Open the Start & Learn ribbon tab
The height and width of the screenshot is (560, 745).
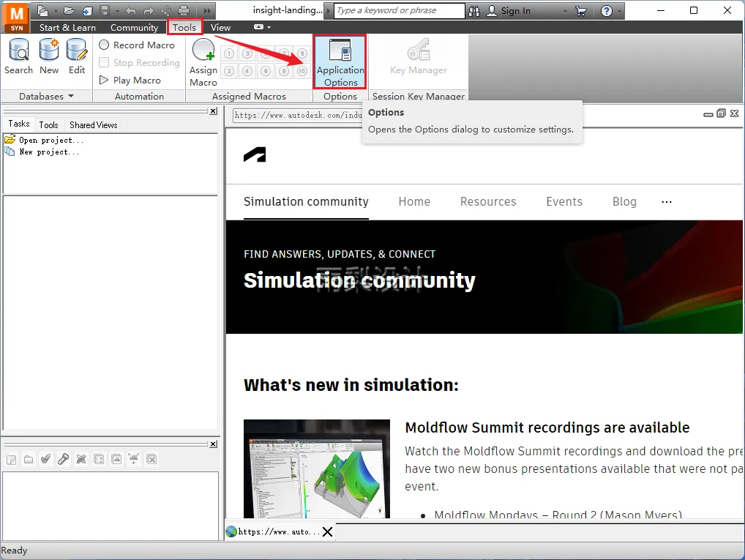pos(67,28)
